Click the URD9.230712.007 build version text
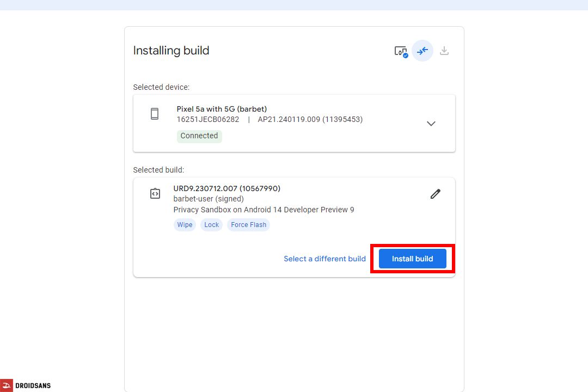The height and width of the screenshot is (392, 588). (x=226, y=188)
